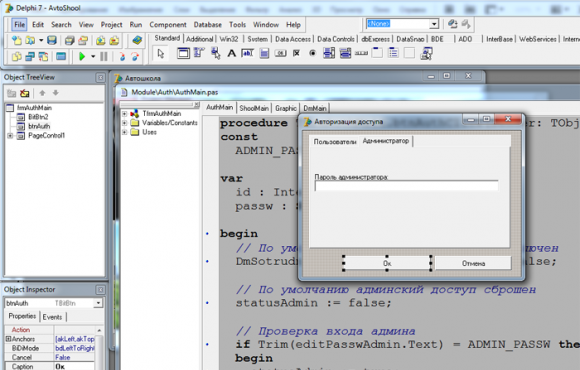Select the Button (OK) component icon

(x=280, y=54)
